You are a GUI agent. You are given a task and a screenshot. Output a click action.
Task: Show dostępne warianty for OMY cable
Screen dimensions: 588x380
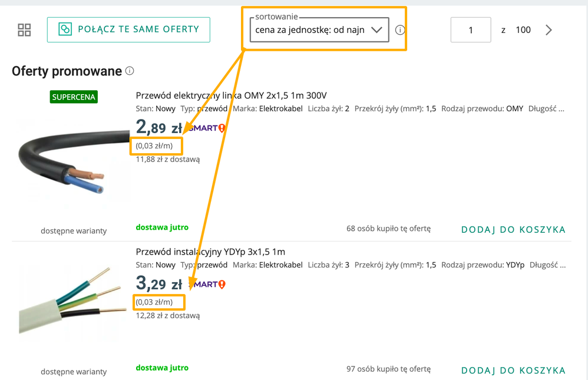tap(74, 231)
